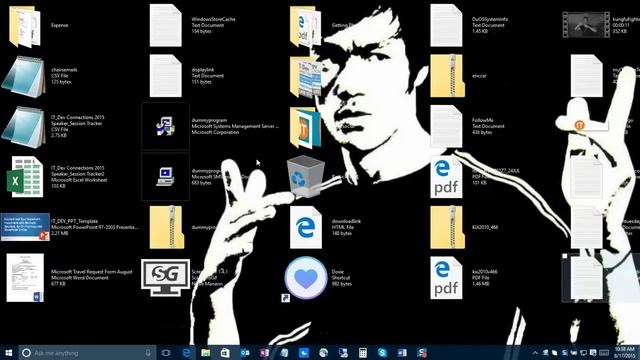Select the kungfufighter video thumbnail
The height and width of the screenshot is (360, 640).
(x=586, y=25)
